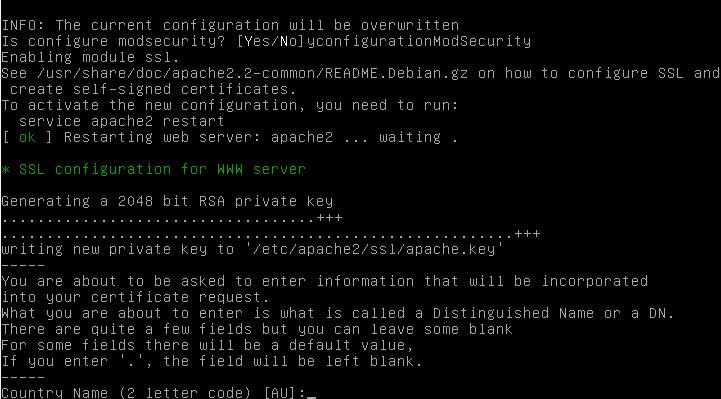Click the 'create self-signed certificates' line

153,90
